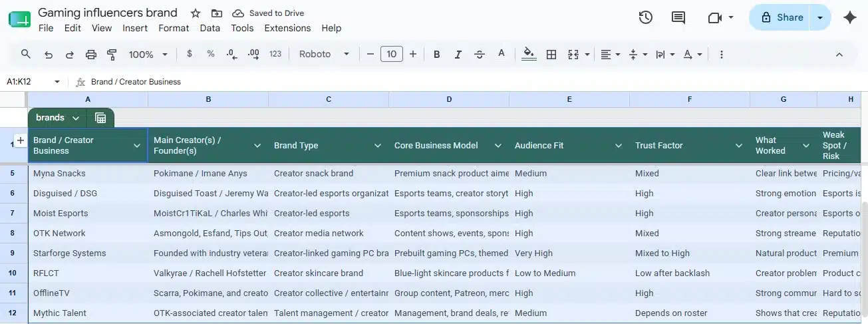Select the Starforge Systems cell

pos(88,253)
